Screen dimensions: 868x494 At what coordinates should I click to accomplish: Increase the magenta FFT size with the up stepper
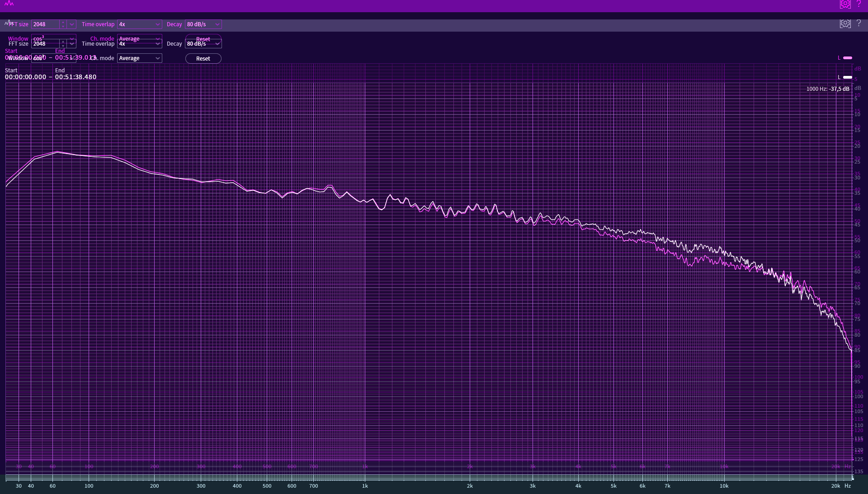click(x=63, y=22)
